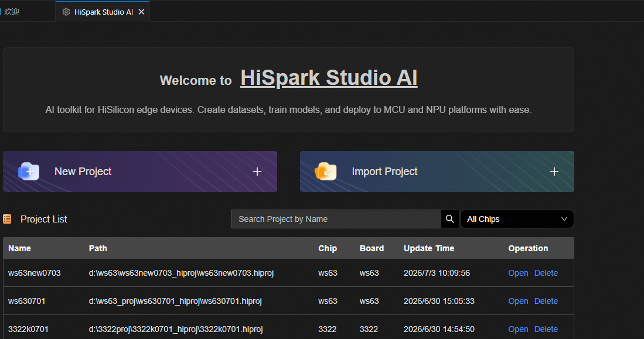The width and height of the screenshot is (644, 339).
Task: Click update time 2026/6/30 15:05:33
Action: click(439, 301)
